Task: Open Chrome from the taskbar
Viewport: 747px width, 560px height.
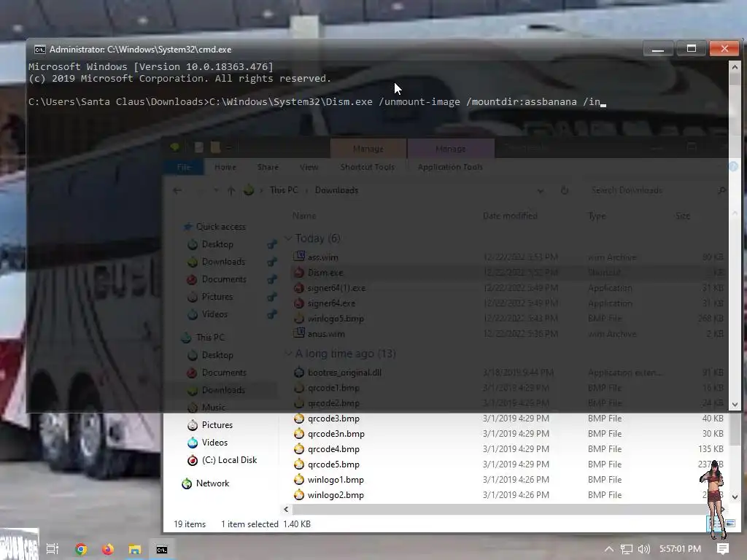Action: pyautogui.click(x=81, y=549)
